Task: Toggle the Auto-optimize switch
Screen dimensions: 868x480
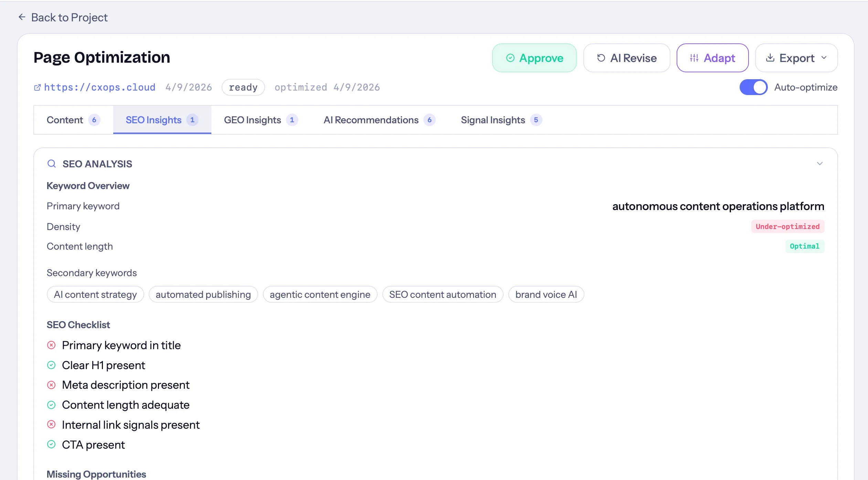Action: click(x=753, y=87)
